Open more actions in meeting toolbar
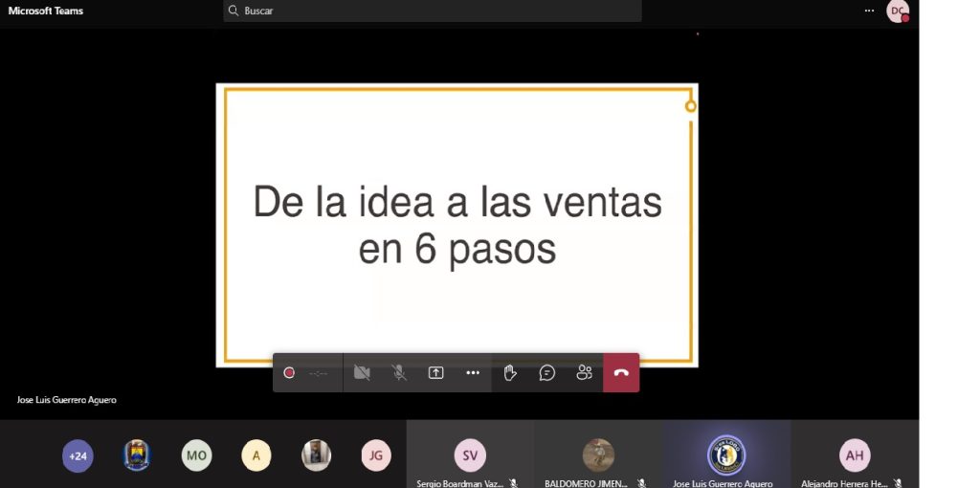Screen dimensions: 980x488 (473, 373)
